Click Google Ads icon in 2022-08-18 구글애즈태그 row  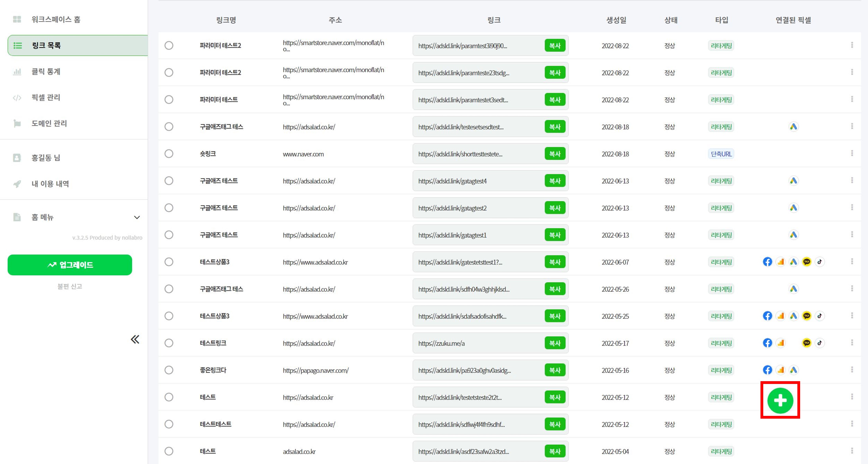pos(794,127)
